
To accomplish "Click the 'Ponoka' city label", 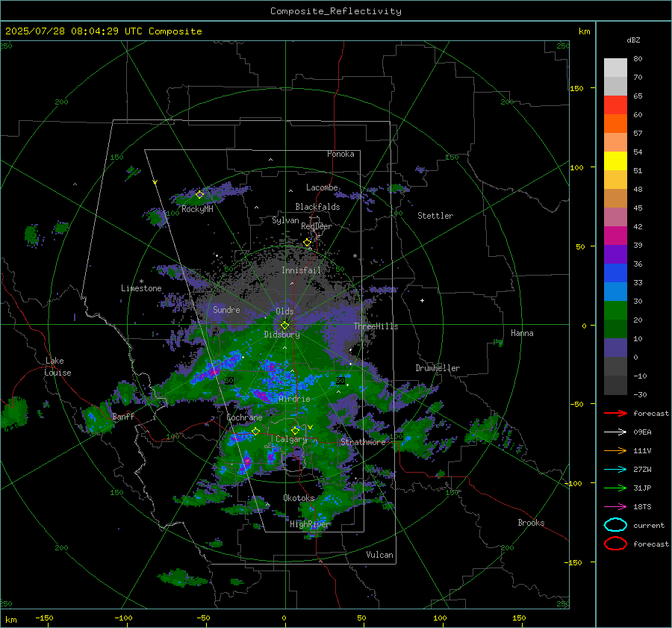I will point(340,154).
